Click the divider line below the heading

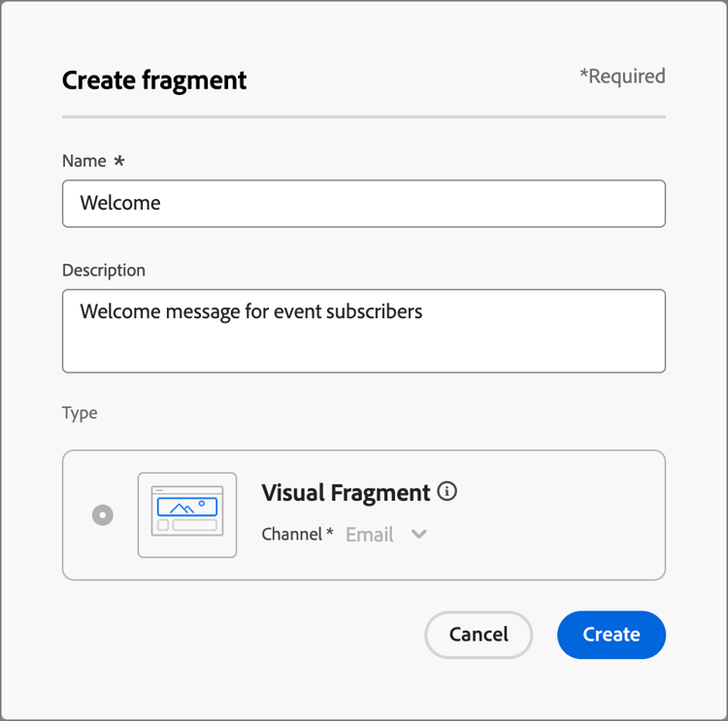(x=363, y=117)
